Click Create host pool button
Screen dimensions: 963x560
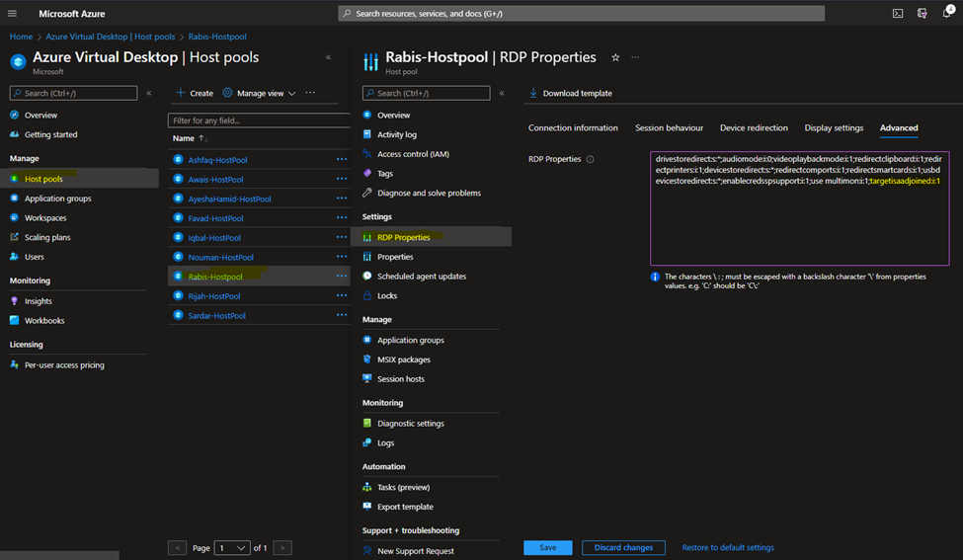(195, 93)
